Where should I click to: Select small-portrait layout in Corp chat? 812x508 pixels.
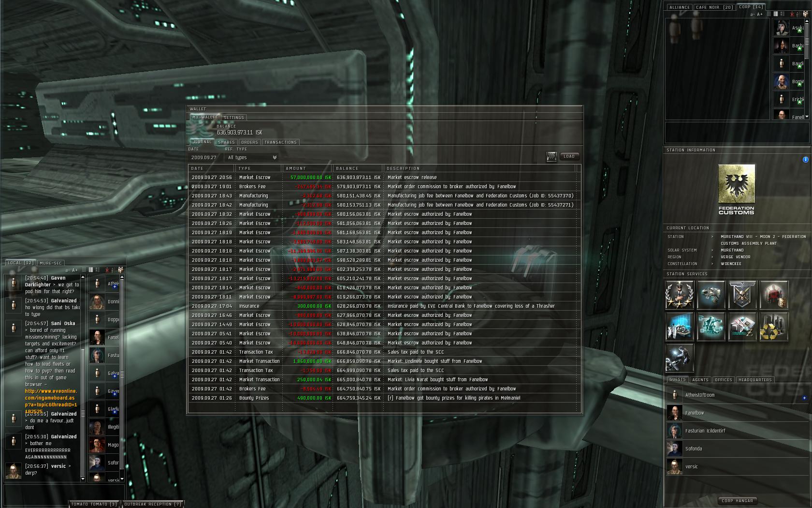click(x=776, y=14)
